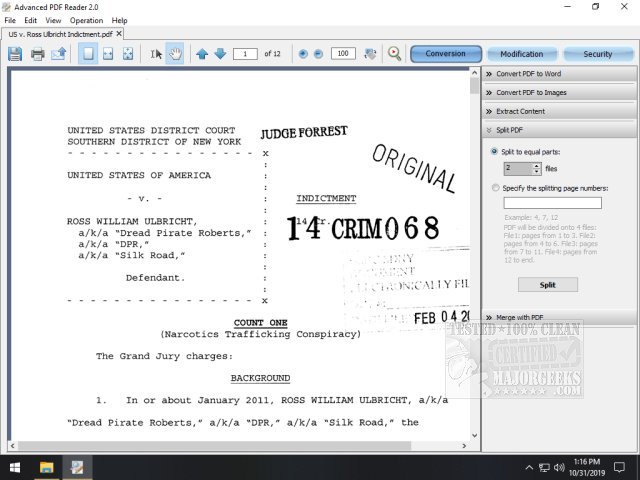
Task: Click the horizontal scrollbar thumb
Action: click(x=214, y=446)
